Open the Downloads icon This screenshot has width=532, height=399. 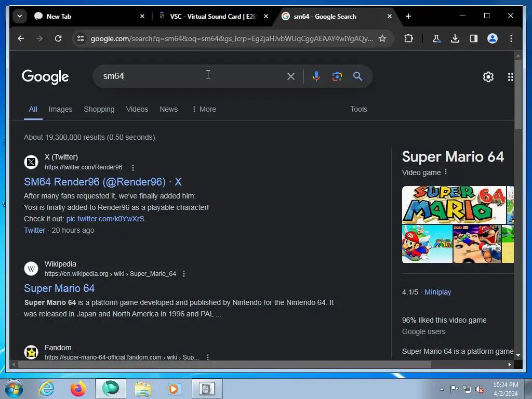click(455, 38)
